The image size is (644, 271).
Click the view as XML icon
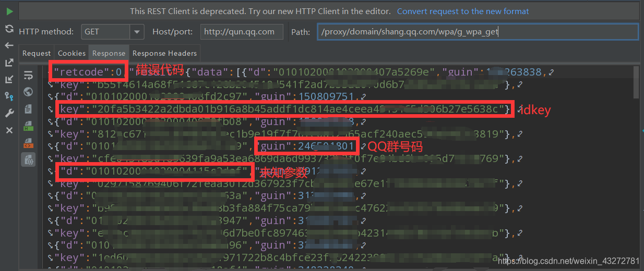(x=28, y=143)
